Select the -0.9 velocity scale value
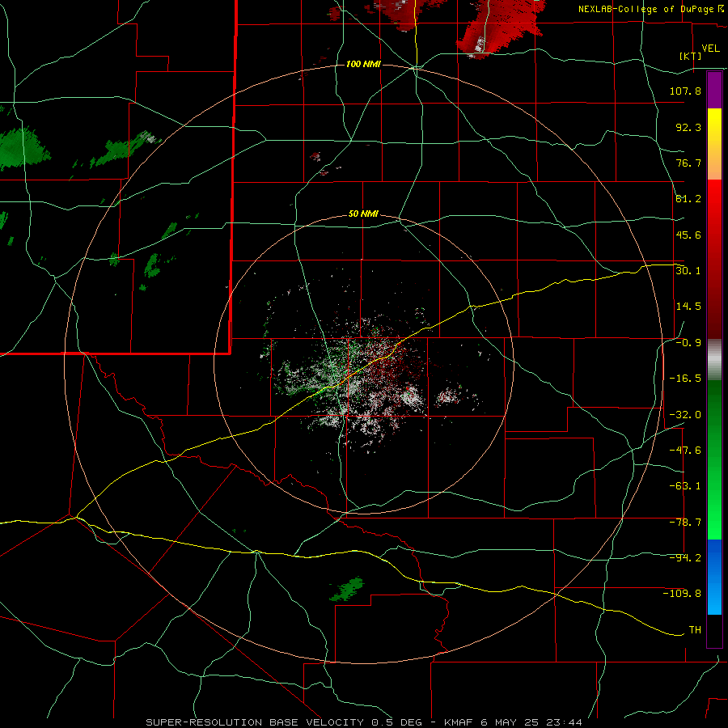The height and width of the screenshot is (728, 728). [x=688, y=343]
